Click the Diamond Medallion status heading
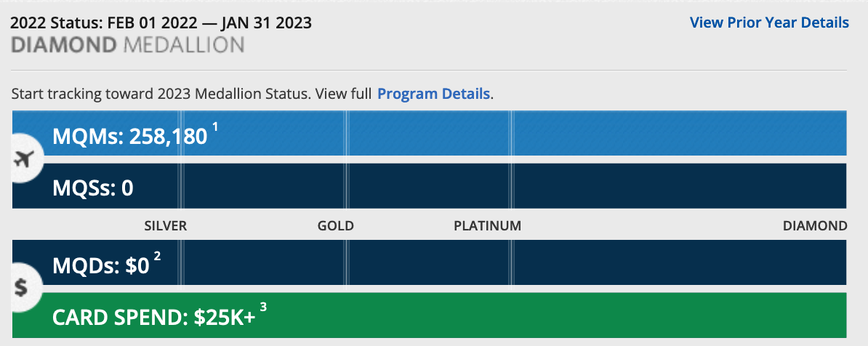The height and width of the screenshot is (346, 868). (128, 45)
